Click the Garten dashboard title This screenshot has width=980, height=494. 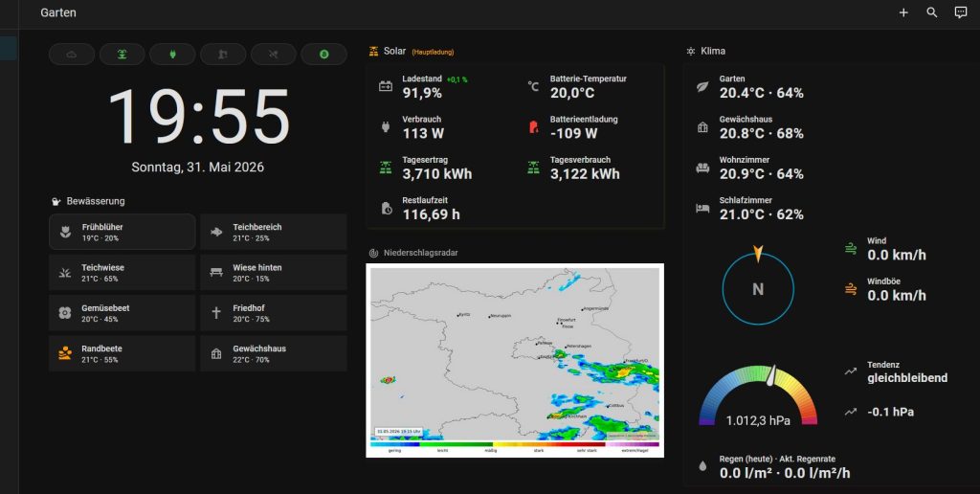click(58, 12)
